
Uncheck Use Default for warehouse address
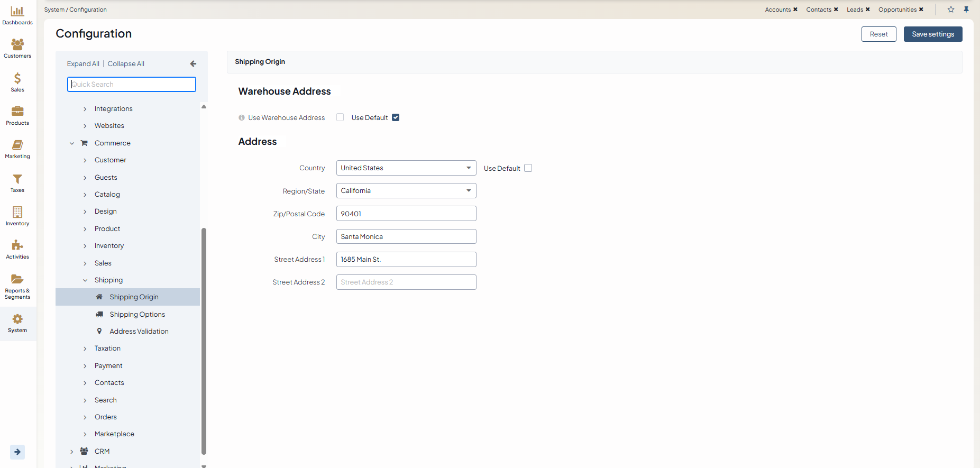click(x=396, y=117)
